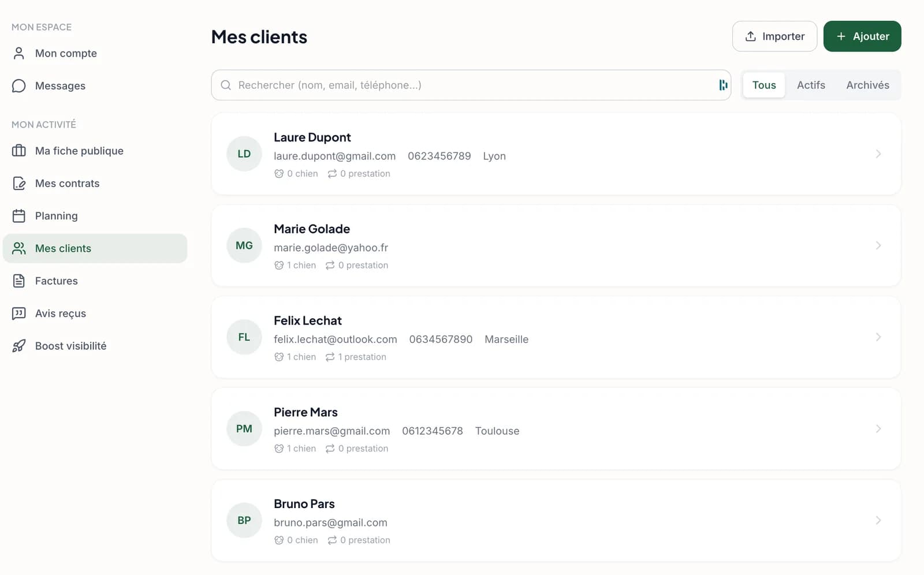
Task: Click the city Marseille
Action: pyautogui.click(x=506, y=339)
